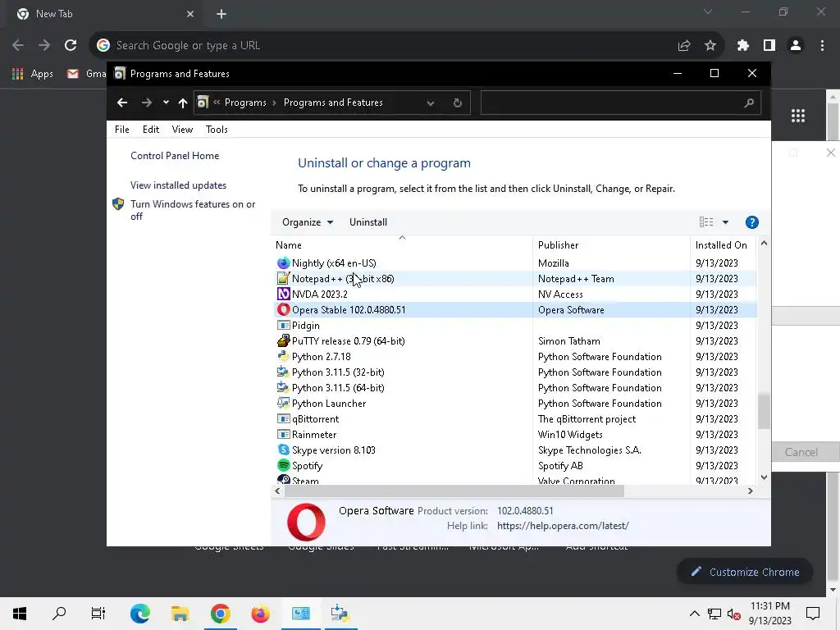
Task: Open the Chrome profile avatar icon
Action: (796, 46)
